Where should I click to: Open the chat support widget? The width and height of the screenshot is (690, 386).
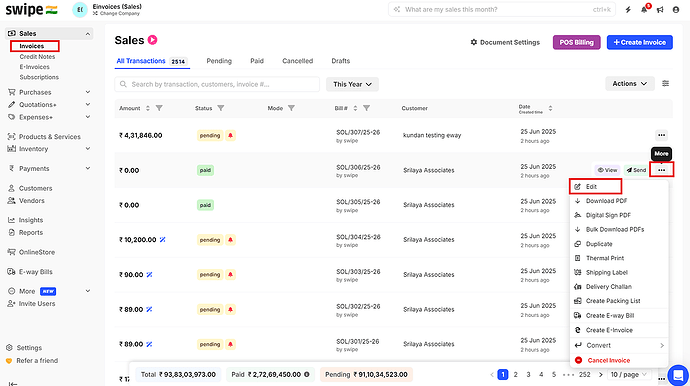(x=678, y=375)
